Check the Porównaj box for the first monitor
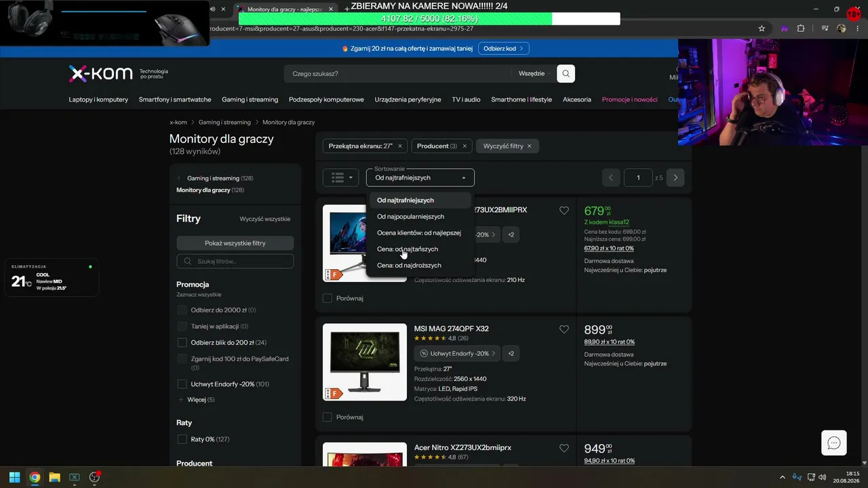The width and height of the screenshot is (868, 488). 328,298
